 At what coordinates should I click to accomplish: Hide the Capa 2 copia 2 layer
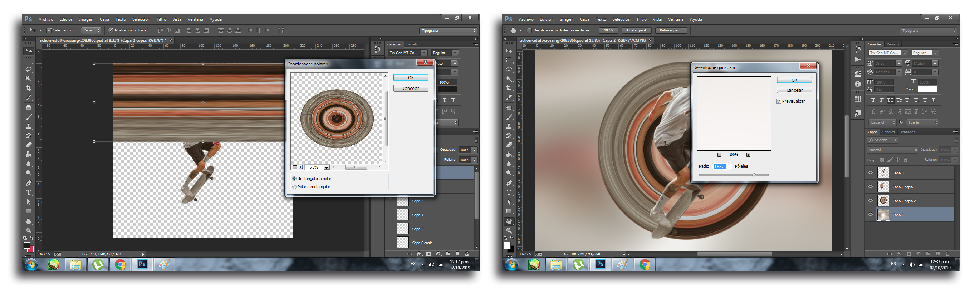pyautogui.click(x=871, y=201)
